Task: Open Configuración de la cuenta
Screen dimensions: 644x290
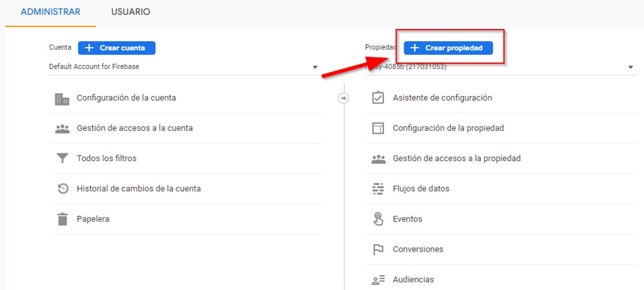Action: coord(126,98)
